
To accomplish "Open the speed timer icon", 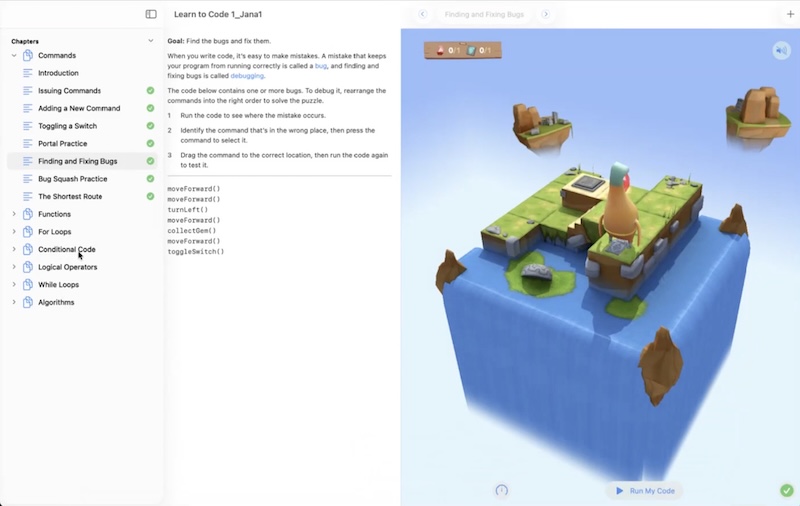I will pyautogui.click(x=502, y=490).
